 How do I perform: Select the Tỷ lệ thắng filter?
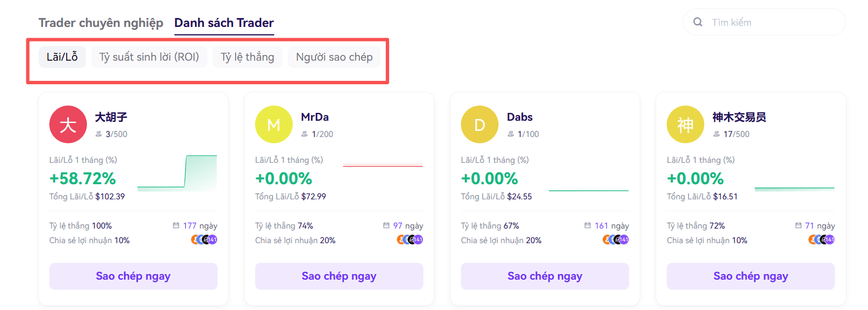tap(247, 57)
